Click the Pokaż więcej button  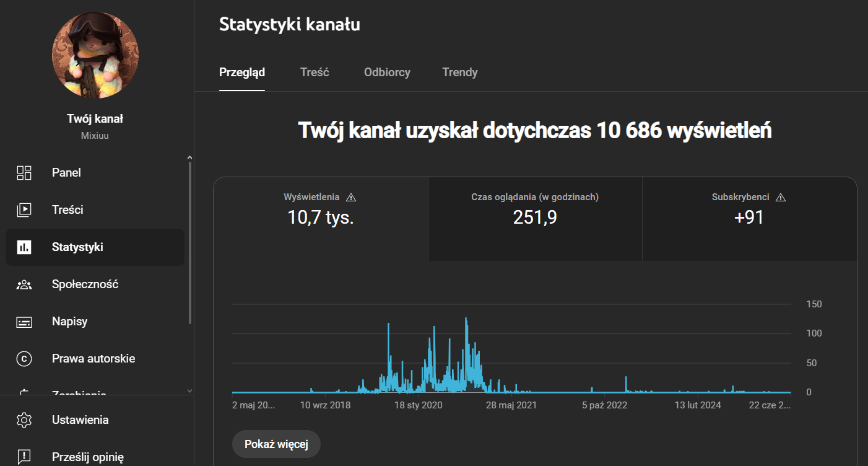(x=276, y=444)
